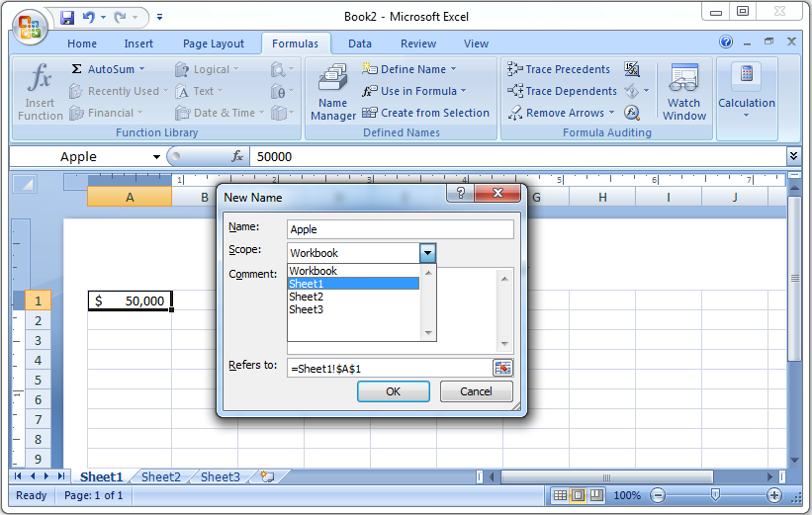Go to first sheet navigation arrow
The width and height of the screenshot is (812, 515).
(x=18, y=476)
